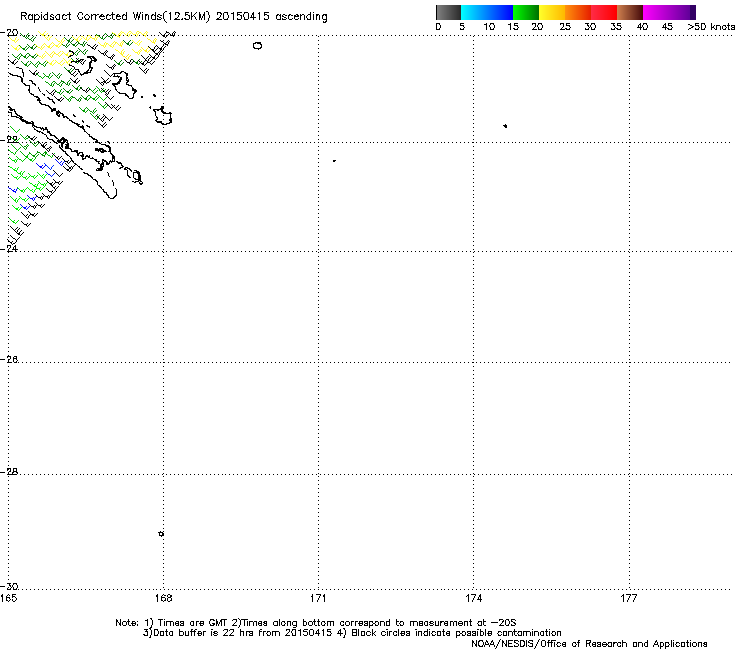Click the small oval island outline near 170E
The image size is (740, 650).
point(257,46)
